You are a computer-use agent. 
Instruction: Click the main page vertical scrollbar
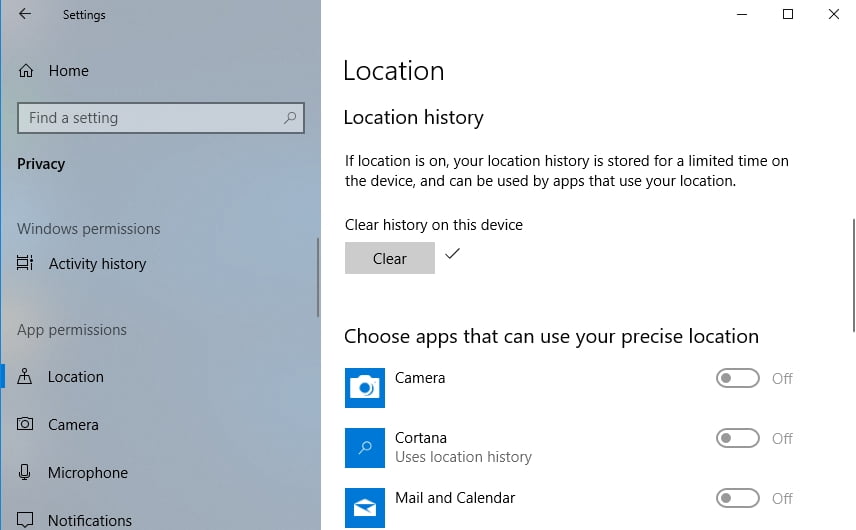pos(853,275)
